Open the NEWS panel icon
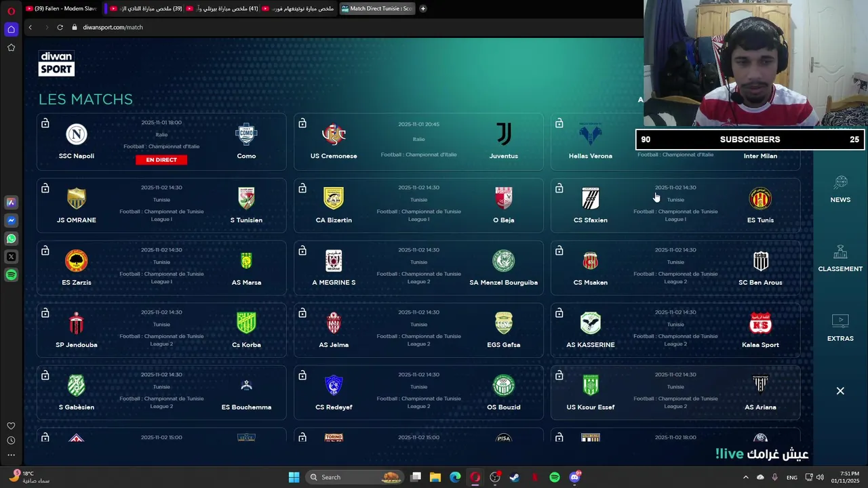This screenshot has width=868, height=488. 841,182
